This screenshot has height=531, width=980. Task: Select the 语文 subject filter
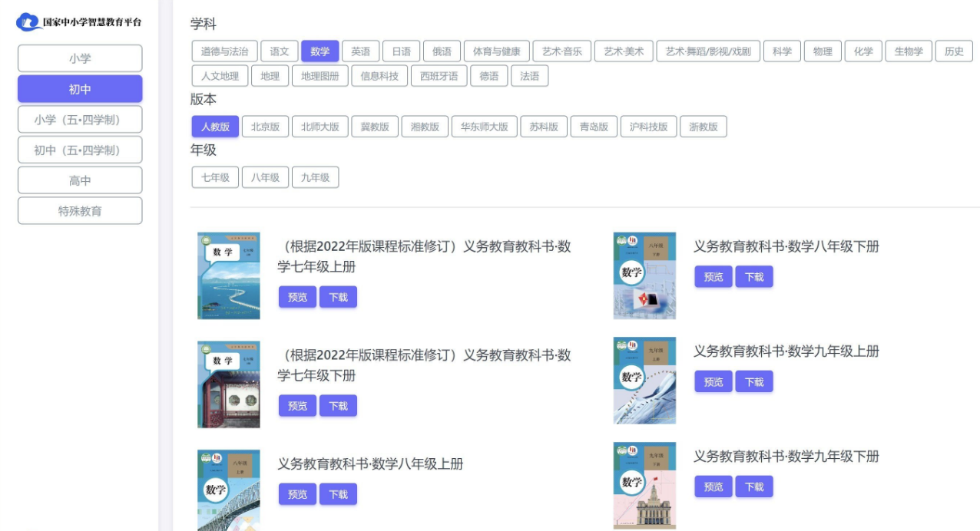coord(279,51)
